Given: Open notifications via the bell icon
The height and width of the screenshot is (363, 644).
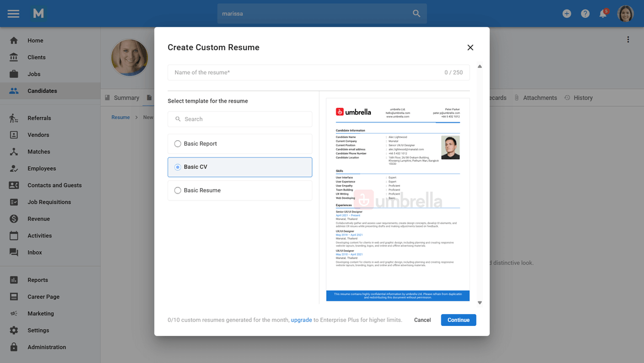Looking at the screenshot, I should click(x=603, y=13).
